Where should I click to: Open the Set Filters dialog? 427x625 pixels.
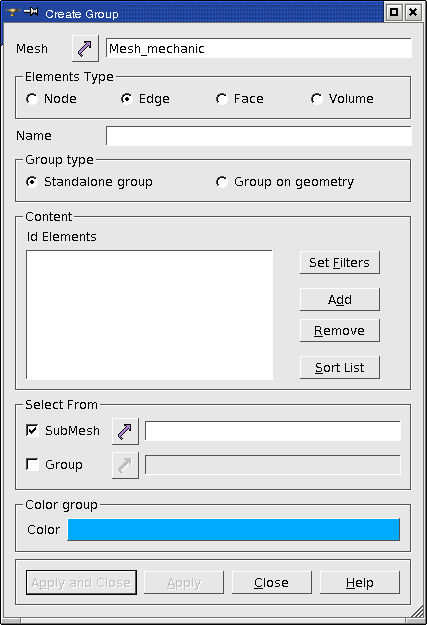coord(340,262)
